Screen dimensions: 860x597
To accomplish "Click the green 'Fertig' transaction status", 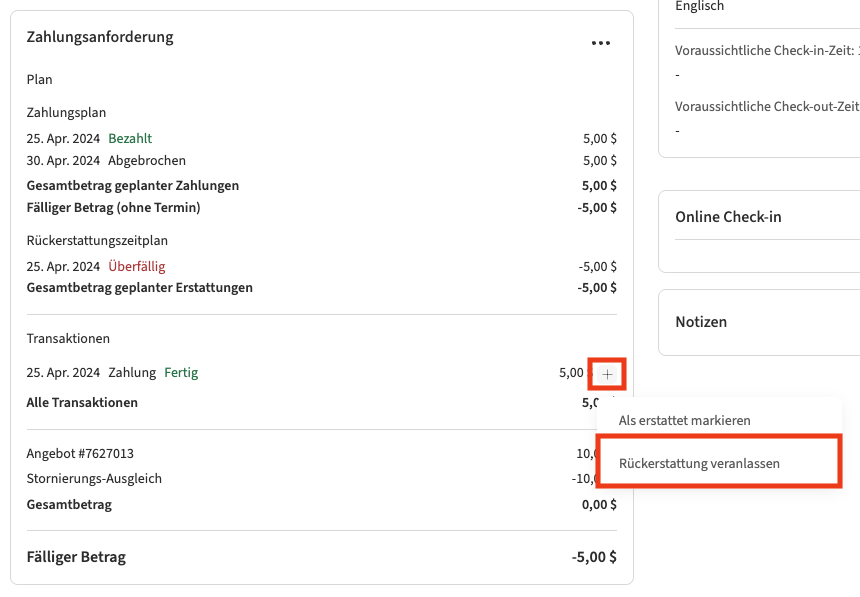I will (181, 373).
